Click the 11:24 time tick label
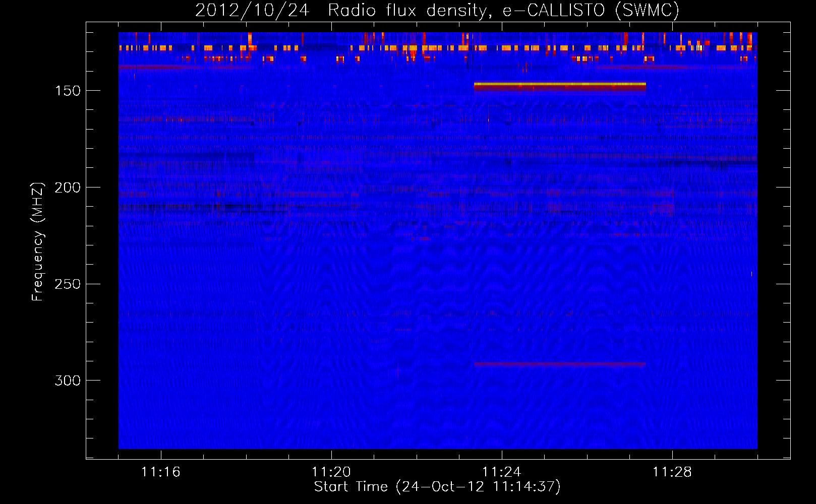This screenshot has height=504, width=816. pos(501,472)
